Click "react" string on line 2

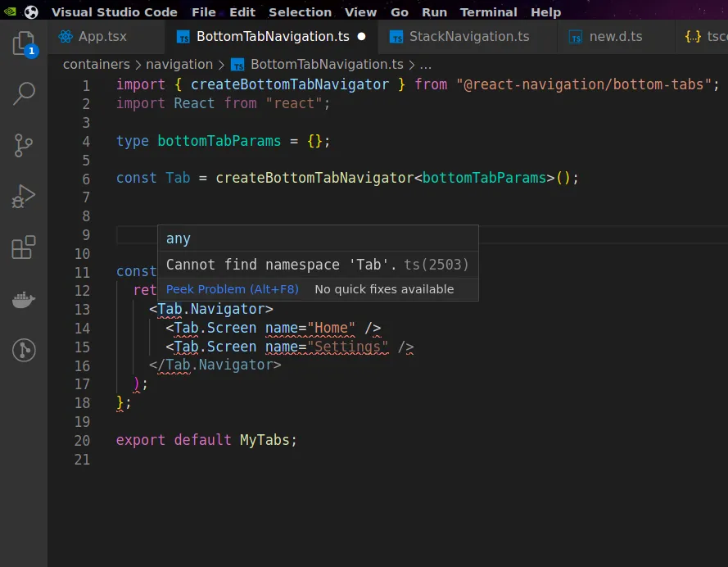tap(293, 103)
